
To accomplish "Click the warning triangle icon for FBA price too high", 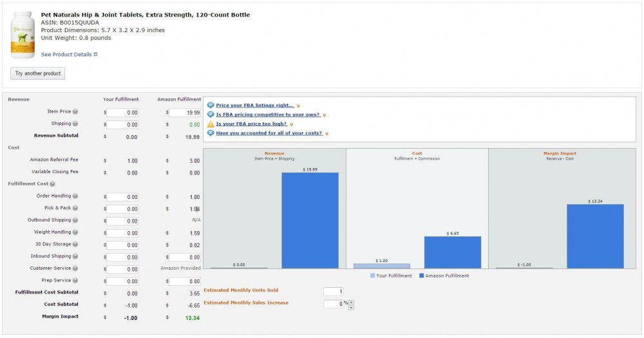I will pyautogui.click(x=211, y=124).
